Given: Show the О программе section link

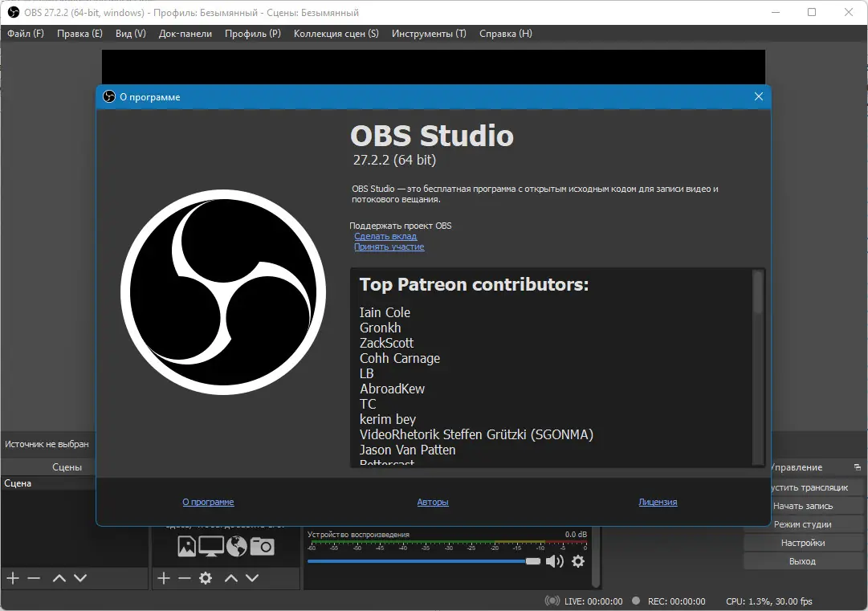Looking at the screenshot, I should 208,502.
